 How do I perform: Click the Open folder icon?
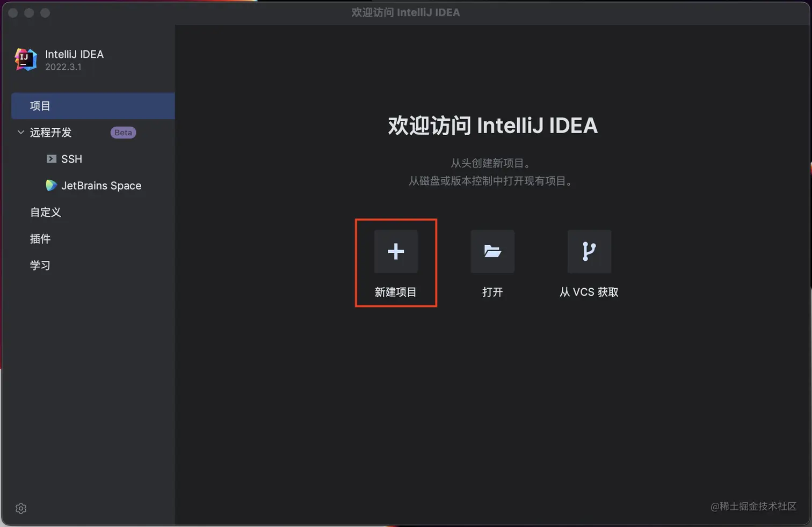pos(492,251)
